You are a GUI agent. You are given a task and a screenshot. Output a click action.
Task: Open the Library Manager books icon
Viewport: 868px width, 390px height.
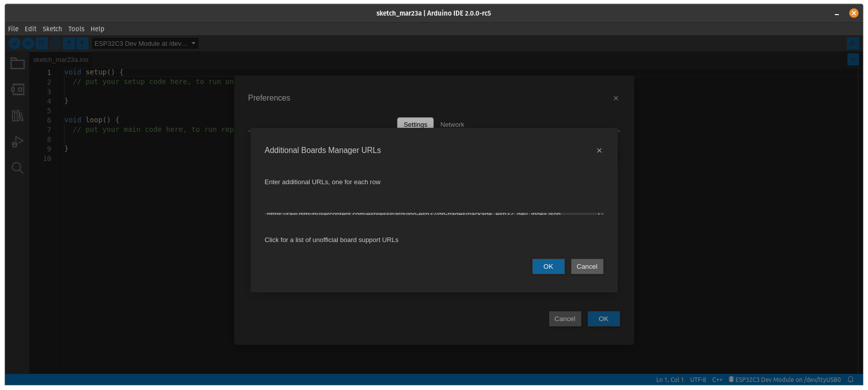[18, 116]
